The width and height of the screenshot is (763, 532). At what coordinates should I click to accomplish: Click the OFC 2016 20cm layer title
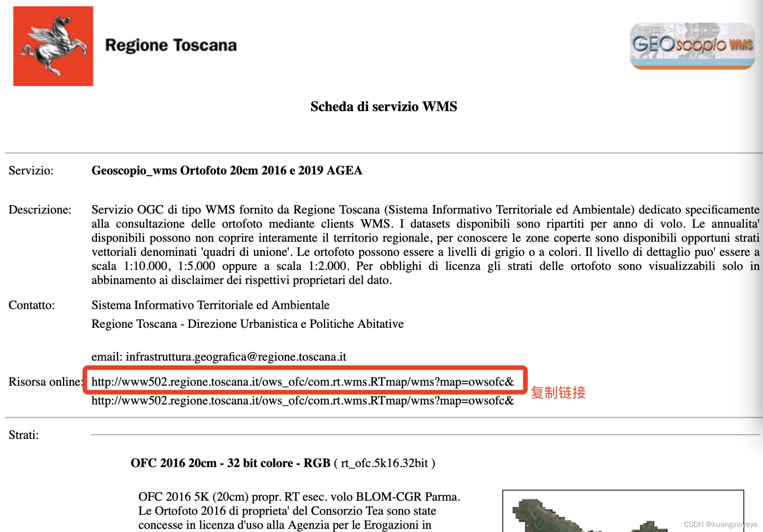tap(230, 463)
